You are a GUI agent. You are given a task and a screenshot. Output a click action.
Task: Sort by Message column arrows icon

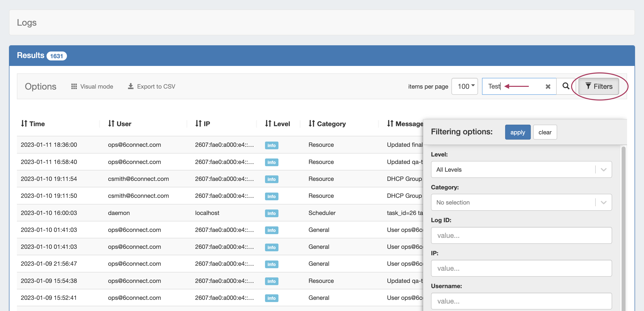tap(390, 123)
